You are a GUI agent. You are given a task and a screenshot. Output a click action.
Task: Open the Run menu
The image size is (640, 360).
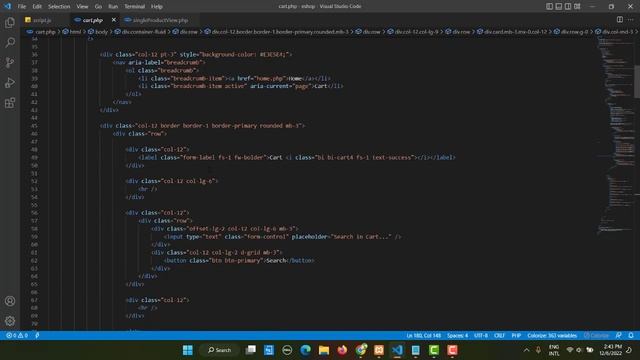click(113, 7)
